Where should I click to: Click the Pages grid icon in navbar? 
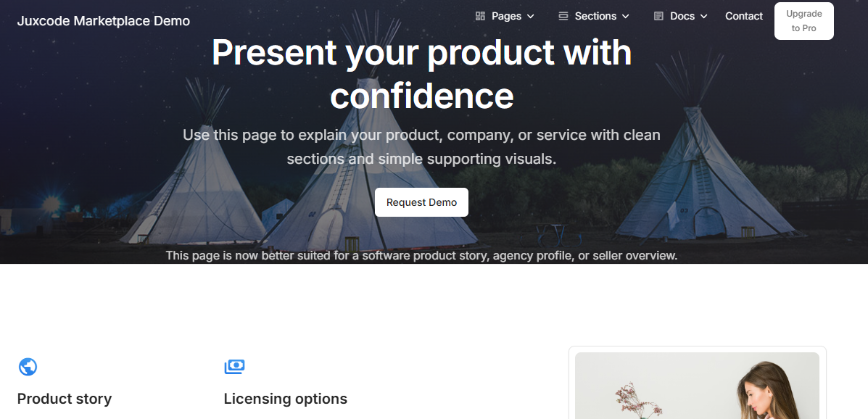pyautogui.click(x=480, y=16)
